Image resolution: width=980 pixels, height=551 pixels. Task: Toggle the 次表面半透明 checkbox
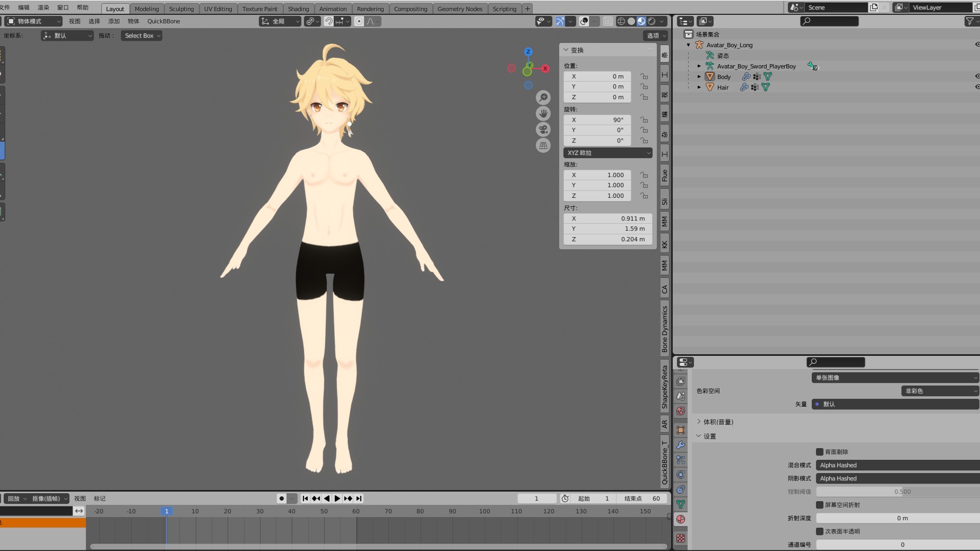[820, 531]
